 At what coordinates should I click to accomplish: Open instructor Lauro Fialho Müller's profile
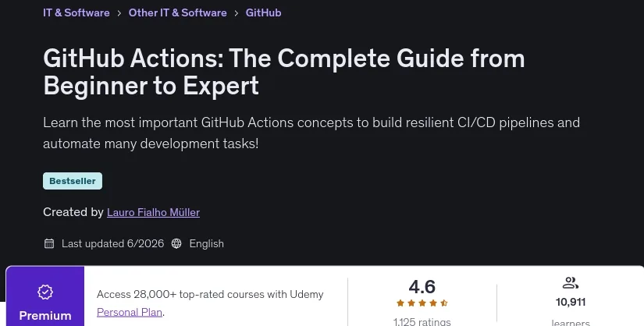click(153, 212)
